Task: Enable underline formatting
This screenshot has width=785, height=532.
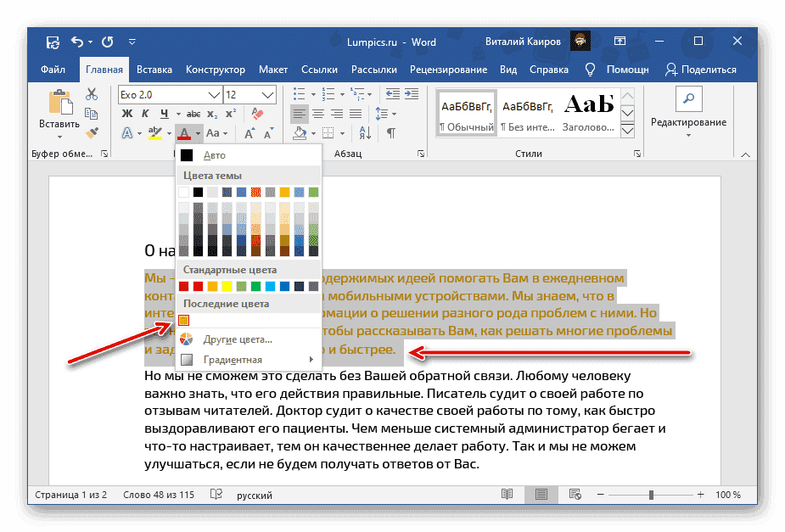Action: coord(164,113)
